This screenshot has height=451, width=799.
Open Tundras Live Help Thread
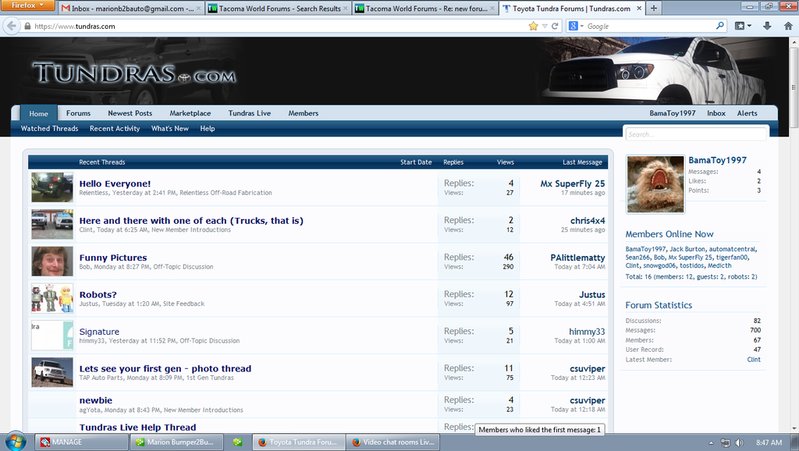(138, 428)
